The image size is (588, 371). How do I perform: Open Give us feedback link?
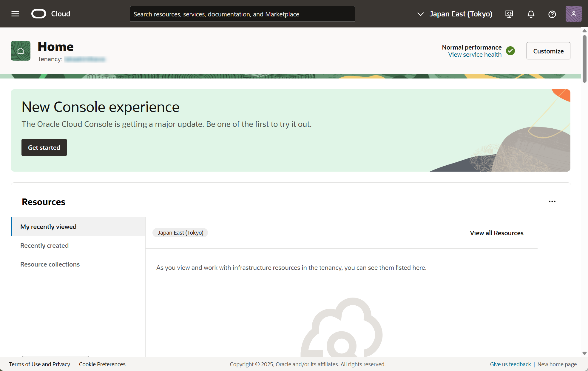pos(510,364)
